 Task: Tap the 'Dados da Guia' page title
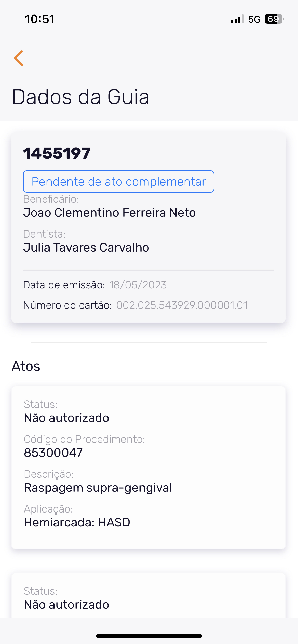[81, 97]
